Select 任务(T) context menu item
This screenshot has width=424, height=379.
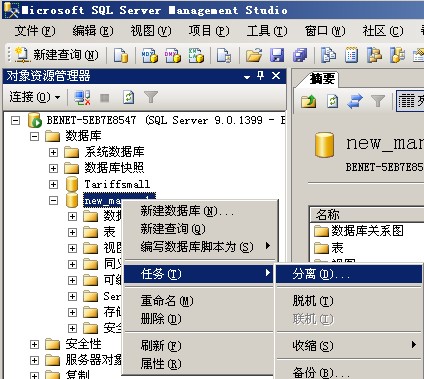pos(199,274)
